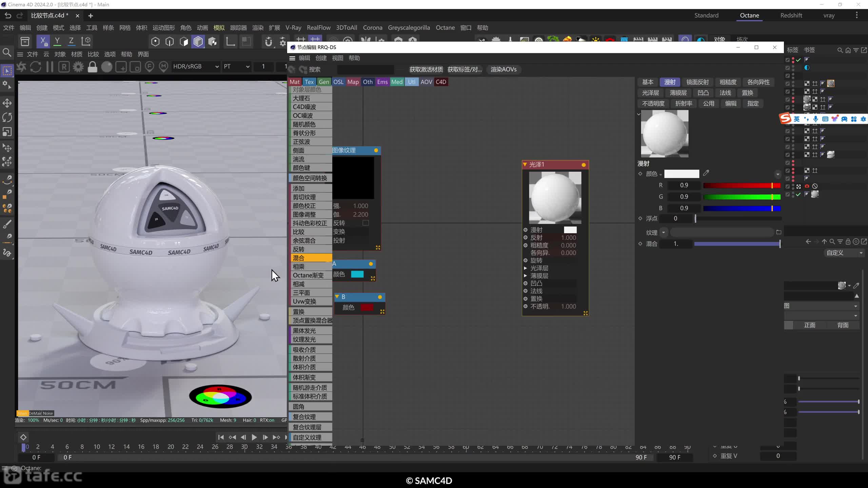The width and height of the screenshot is (868, 488).
Task: Add the 大理石 node from list
Action: click(311, 98)
